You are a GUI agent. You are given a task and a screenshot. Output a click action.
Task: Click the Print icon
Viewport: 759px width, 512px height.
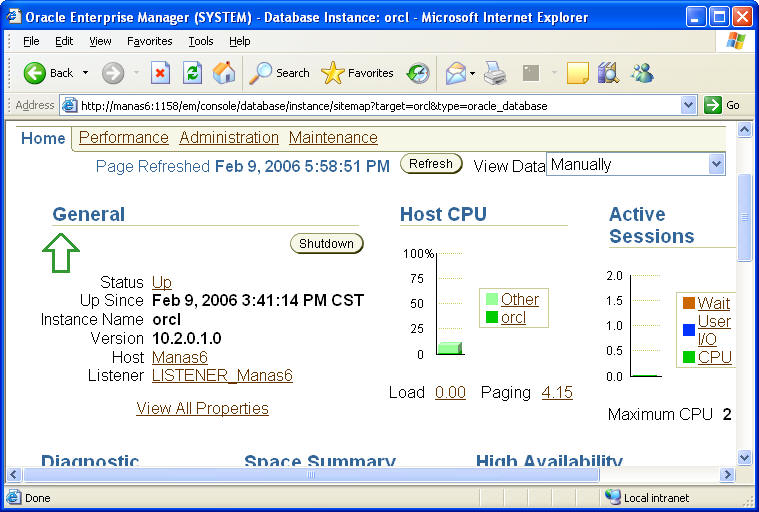[x=495, y=74]
